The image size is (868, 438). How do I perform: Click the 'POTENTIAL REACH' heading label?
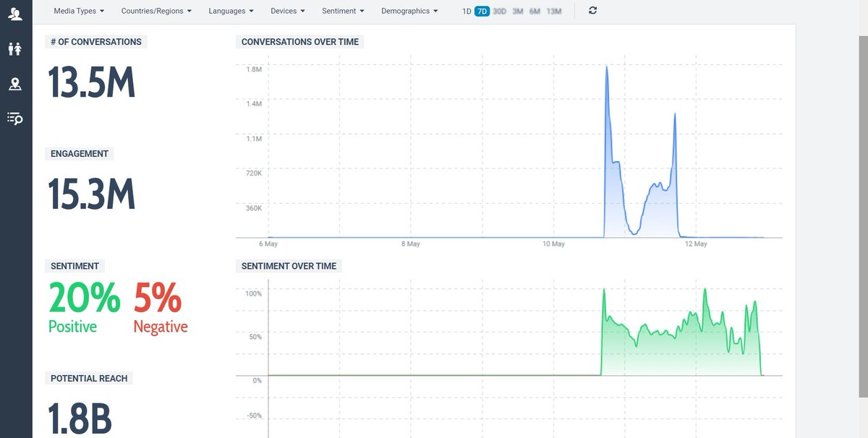coord(89,378)
